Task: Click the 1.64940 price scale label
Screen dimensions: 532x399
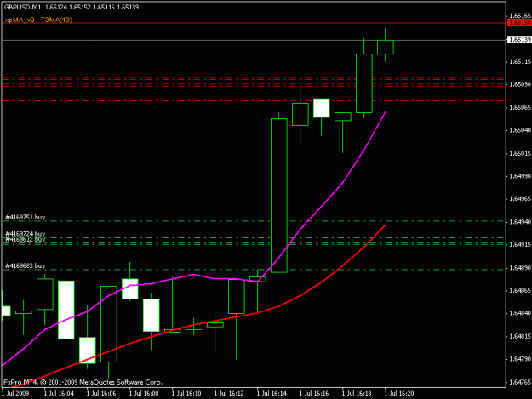Action: (x=520, y=222)
